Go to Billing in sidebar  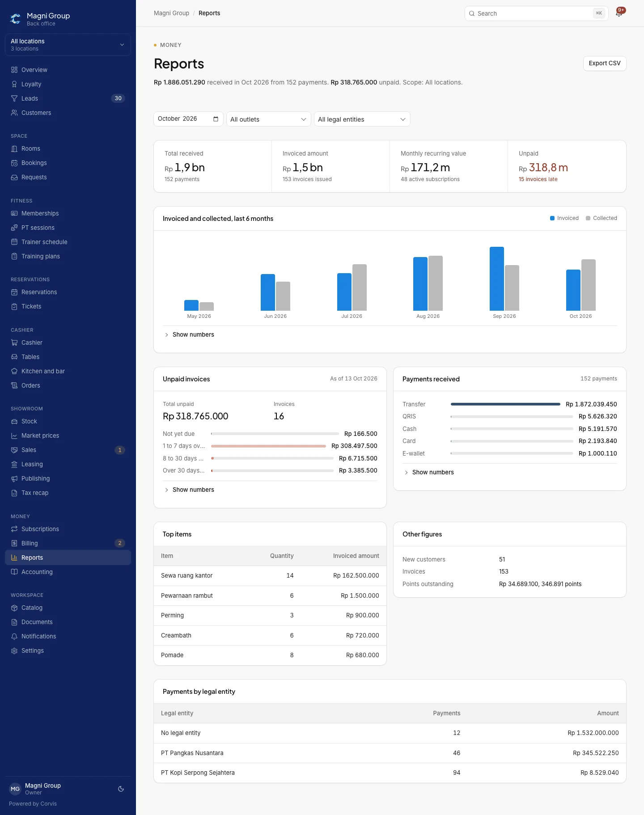pyautogui.click(x=68, y=543)
